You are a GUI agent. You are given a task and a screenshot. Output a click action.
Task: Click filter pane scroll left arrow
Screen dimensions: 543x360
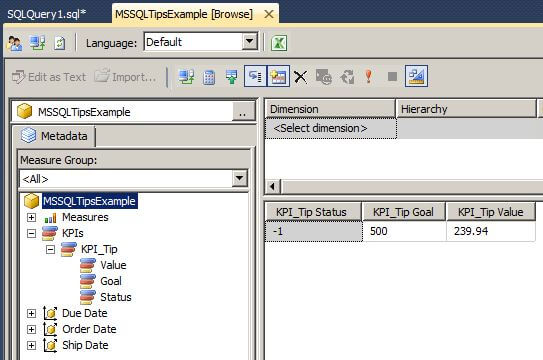(273, 187)
